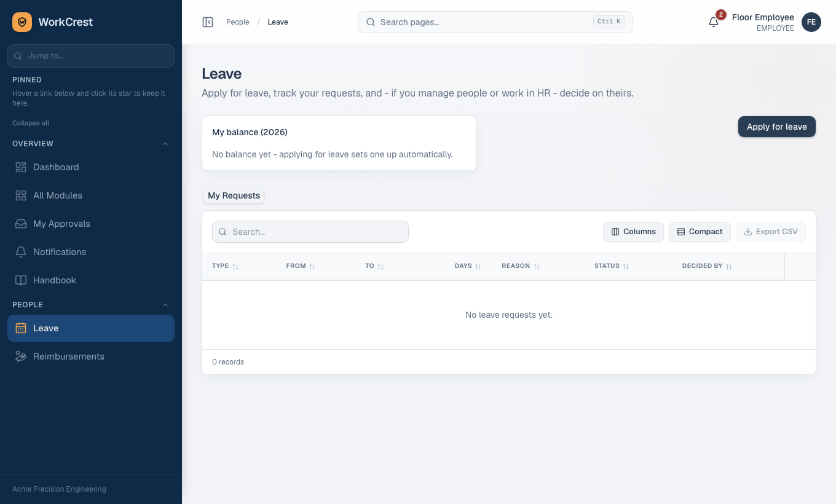Click the Apply for leave button
Screen dimensions: 836x504
tap(777, 127)
